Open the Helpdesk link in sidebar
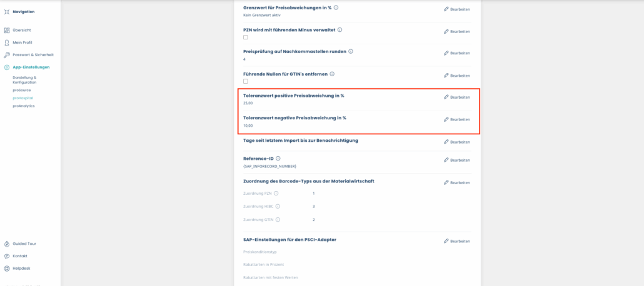Image resolution: width=644 pixels, height=286 pixels. click(x=21, y=269)
